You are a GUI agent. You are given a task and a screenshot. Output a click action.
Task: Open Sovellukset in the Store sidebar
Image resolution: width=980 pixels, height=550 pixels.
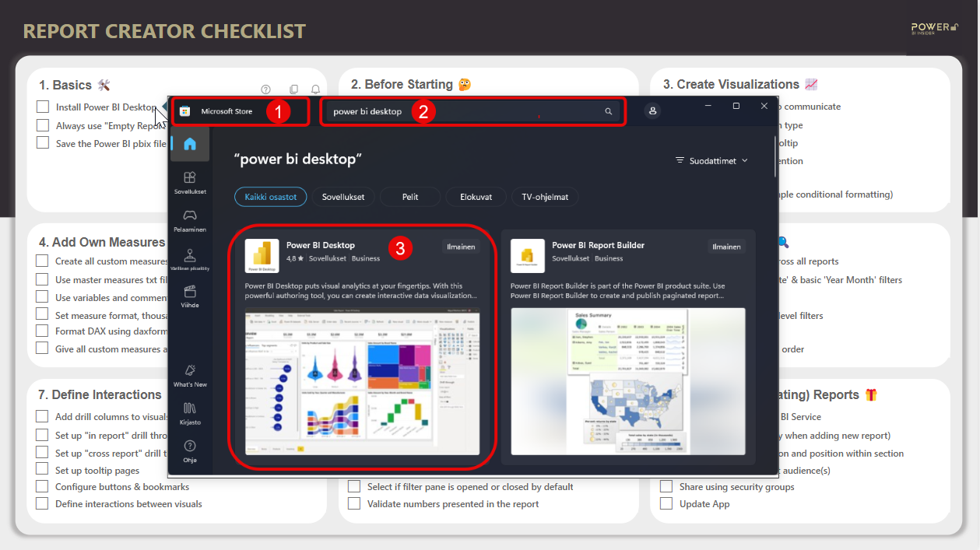tap(189, 183)
